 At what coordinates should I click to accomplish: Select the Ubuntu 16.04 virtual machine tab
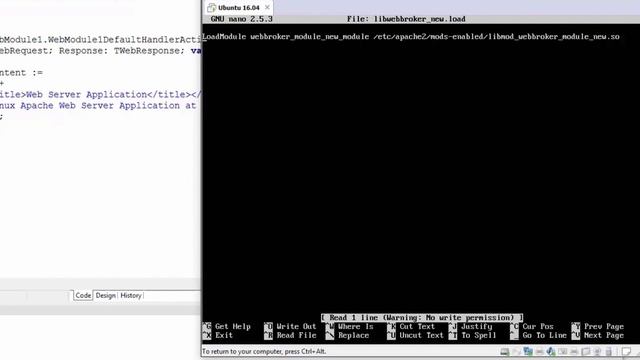[238, 7]
